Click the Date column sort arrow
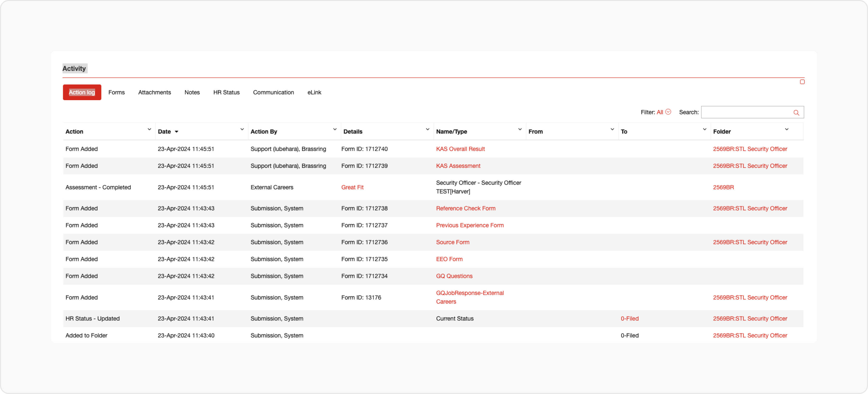The height and width of the screenshot is (394, 868). 176,131
